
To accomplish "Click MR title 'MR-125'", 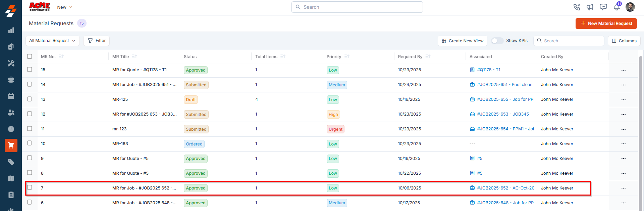I will coord(120,99).
